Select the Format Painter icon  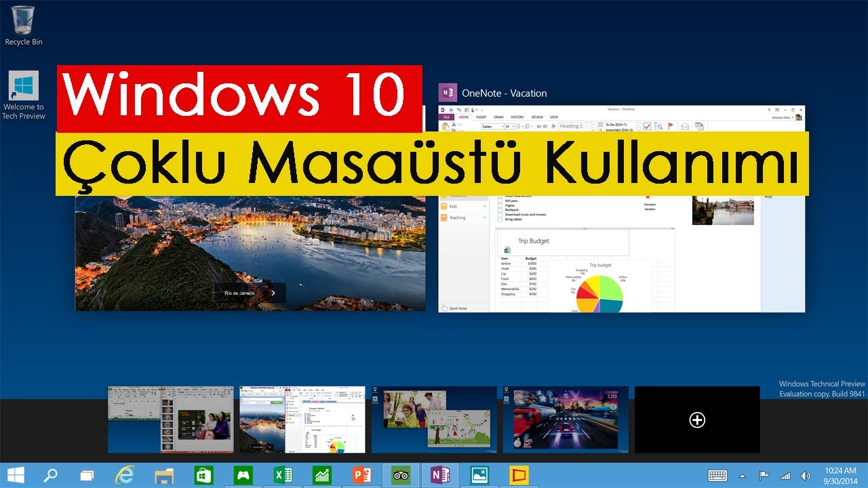pos(553,126)
